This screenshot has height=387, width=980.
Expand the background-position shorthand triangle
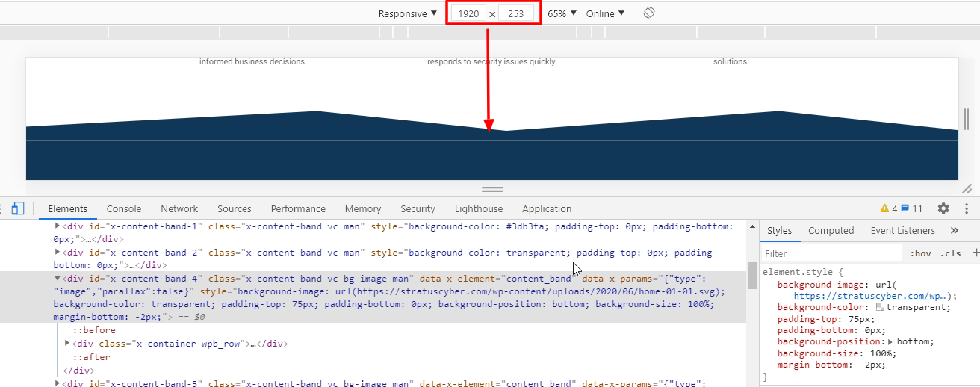click(890, 341)
